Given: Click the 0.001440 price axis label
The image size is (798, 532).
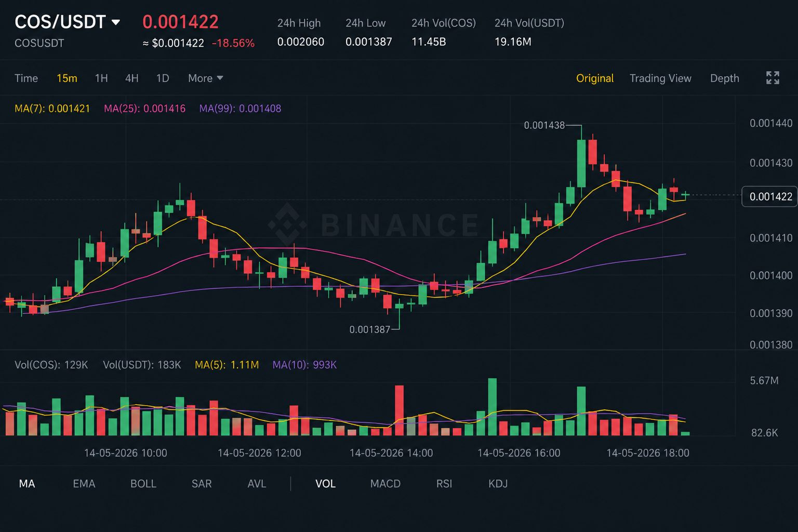Looking at the screenshot, I should point(771,123).
